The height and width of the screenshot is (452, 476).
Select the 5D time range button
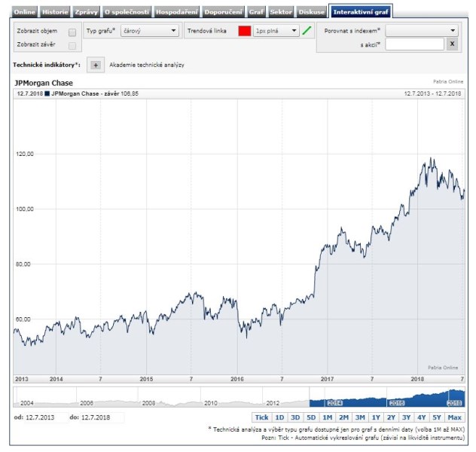coord(311,417)
